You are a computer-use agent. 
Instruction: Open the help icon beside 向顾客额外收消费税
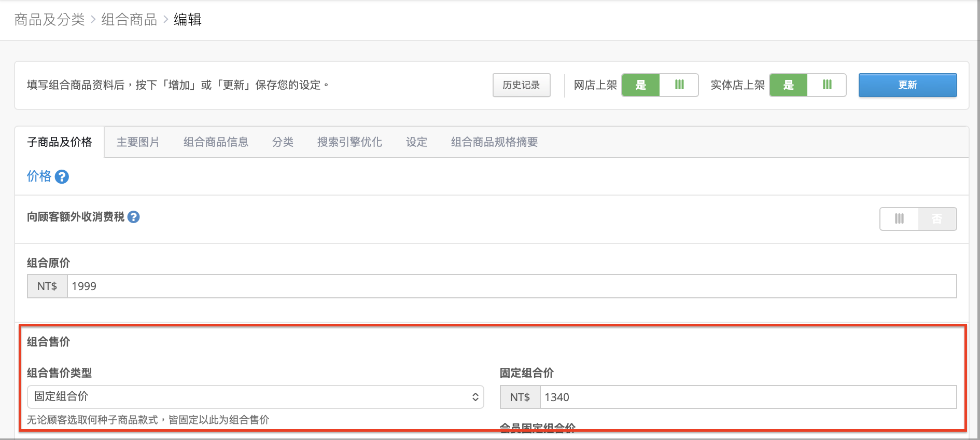tap(133, 217)
